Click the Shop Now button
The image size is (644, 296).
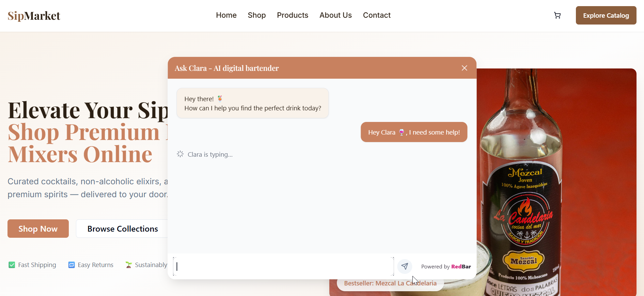pos(38,229)
